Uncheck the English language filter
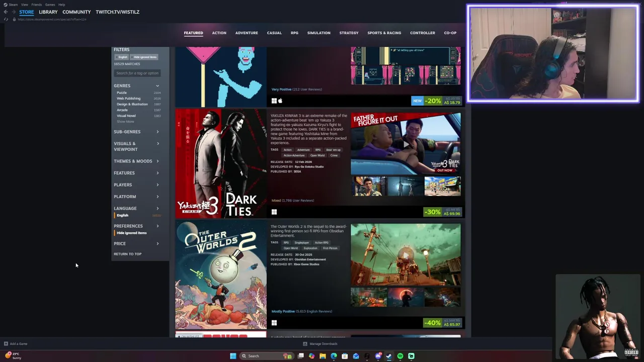 [122, 215]
